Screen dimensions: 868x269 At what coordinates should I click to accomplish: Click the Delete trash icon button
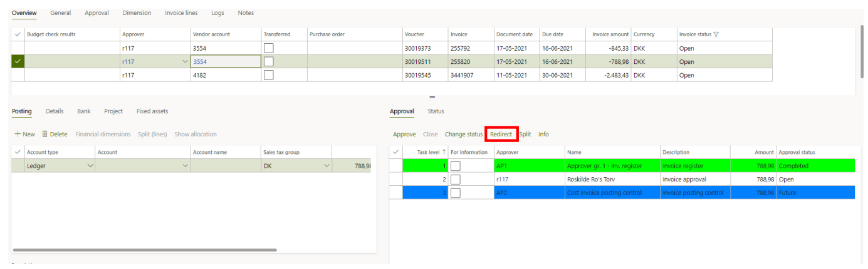(45, 134)
